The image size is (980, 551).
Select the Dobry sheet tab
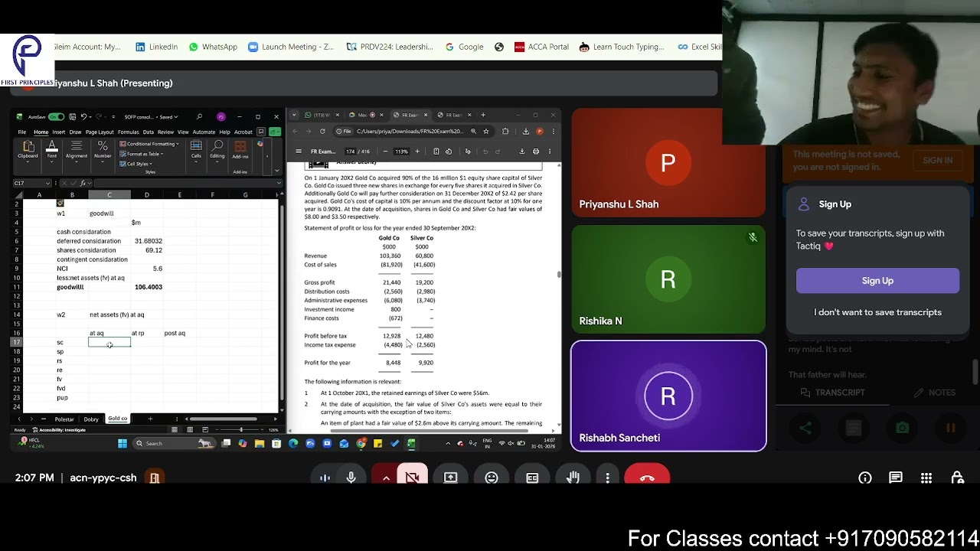91,419
